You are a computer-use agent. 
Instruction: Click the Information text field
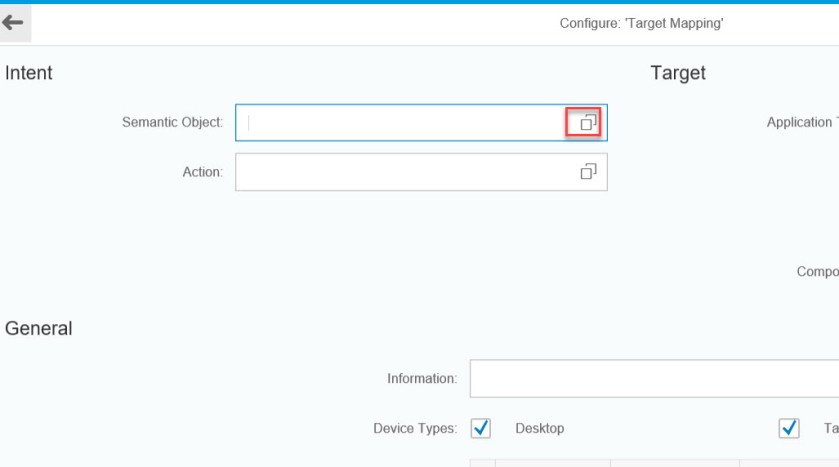650,379
